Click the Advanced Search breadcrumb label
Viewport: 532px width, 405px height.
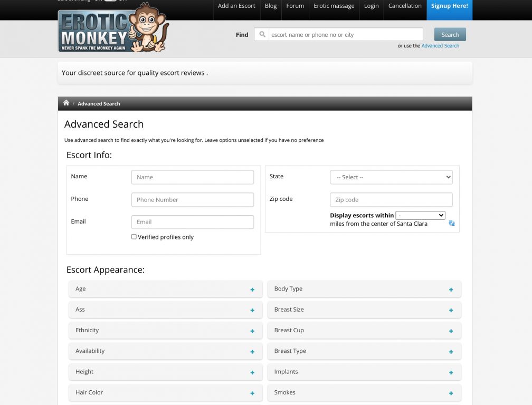pos(99,104)
